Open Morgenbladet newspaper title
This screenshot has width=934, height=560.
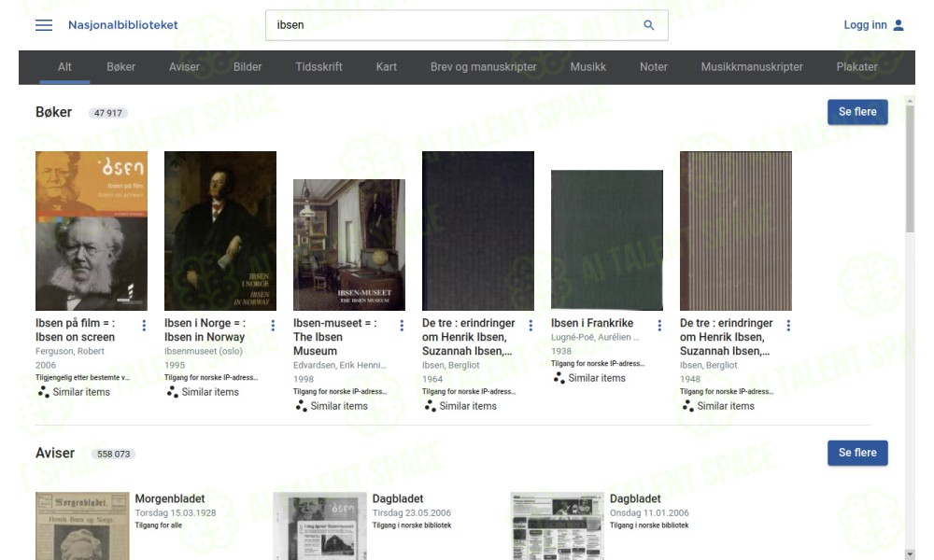click(170, 498)
